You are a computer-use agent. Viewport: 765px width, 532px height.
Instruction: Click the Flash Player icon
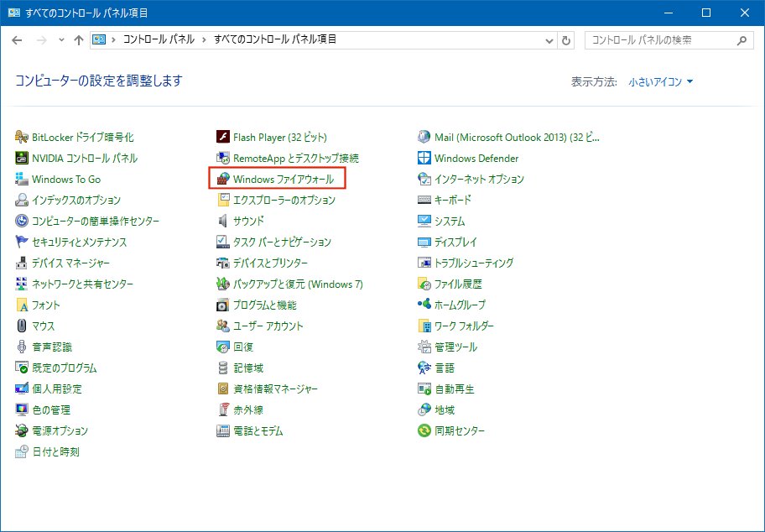coord(223,137)
